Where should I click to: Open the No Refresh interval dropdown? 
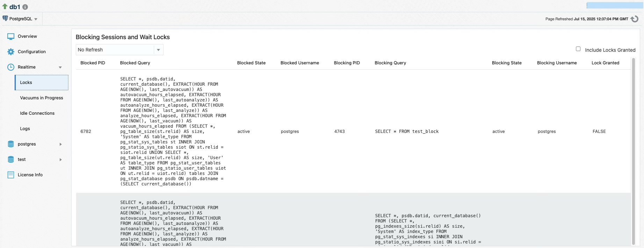pos(158,50)
